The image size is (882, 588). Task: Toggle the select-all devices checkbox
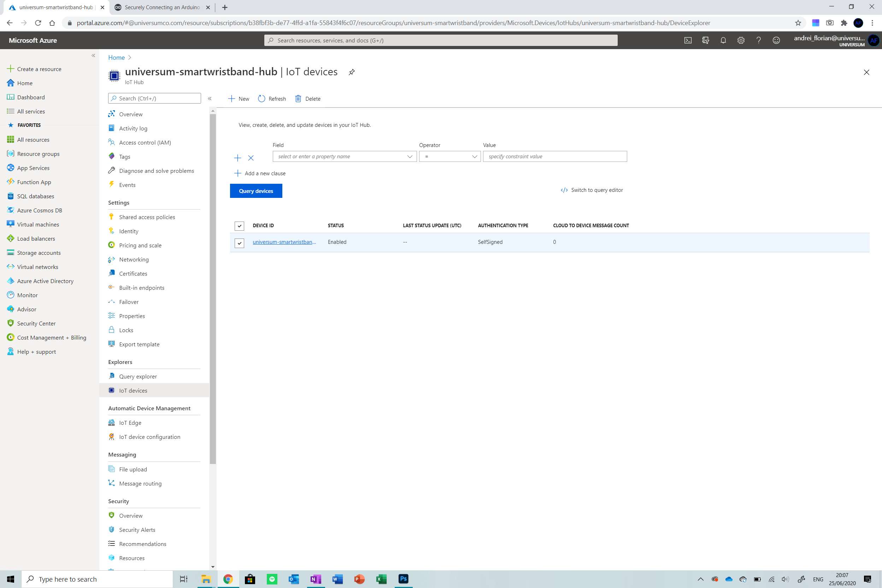(239, 226)
